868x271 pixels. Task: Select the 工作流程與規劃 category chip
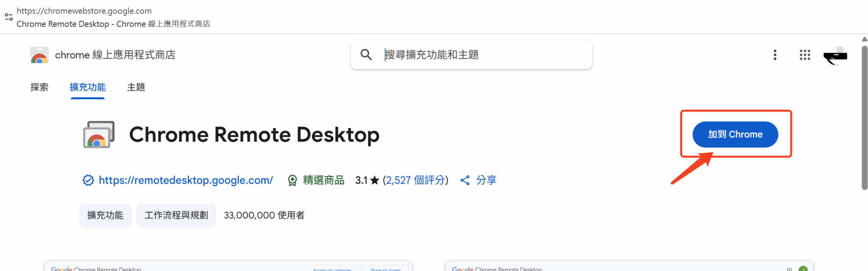176,215
